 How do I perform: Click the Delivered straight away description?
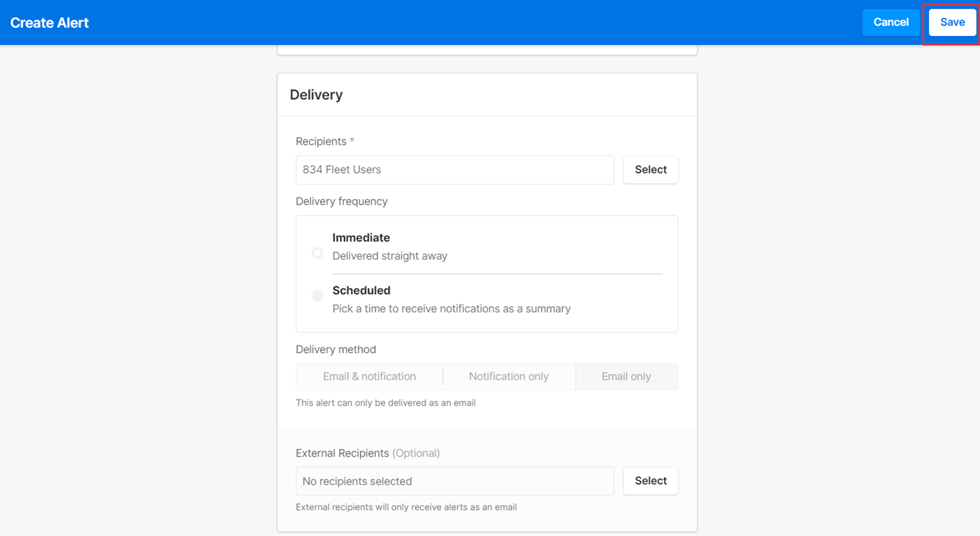390,256
